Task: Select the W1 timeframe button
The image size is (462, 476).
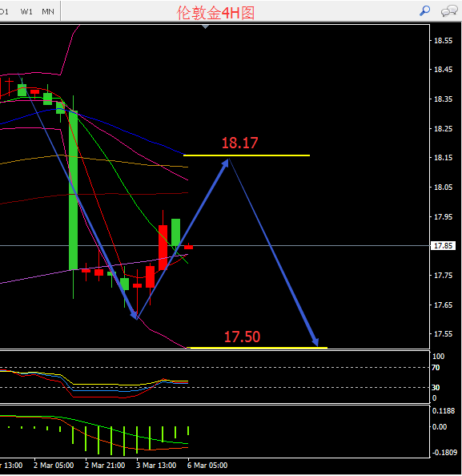Action: coord(26,11)
